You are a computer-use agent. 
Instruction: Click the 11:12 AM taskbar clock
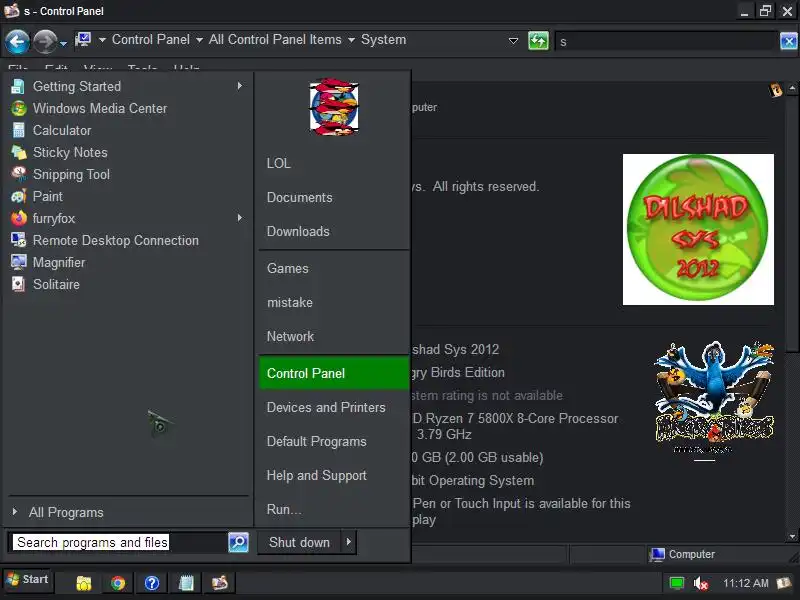[745, 583]
